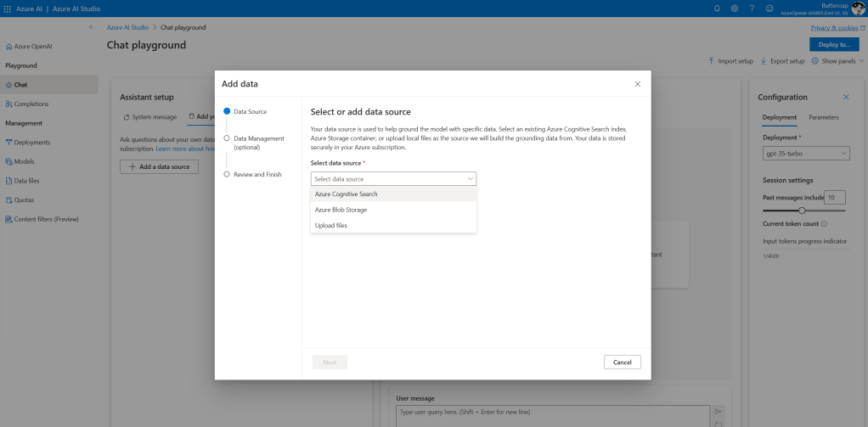Click the token count info icon
Image resolution: width=868 pixels, height=427 pixels.
(x=824, y=224)
